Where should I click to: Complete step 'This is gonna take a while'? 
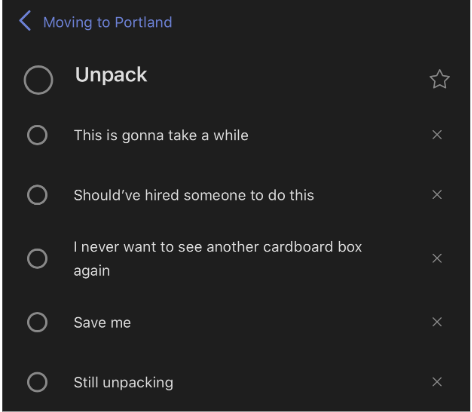pos(37,135)
